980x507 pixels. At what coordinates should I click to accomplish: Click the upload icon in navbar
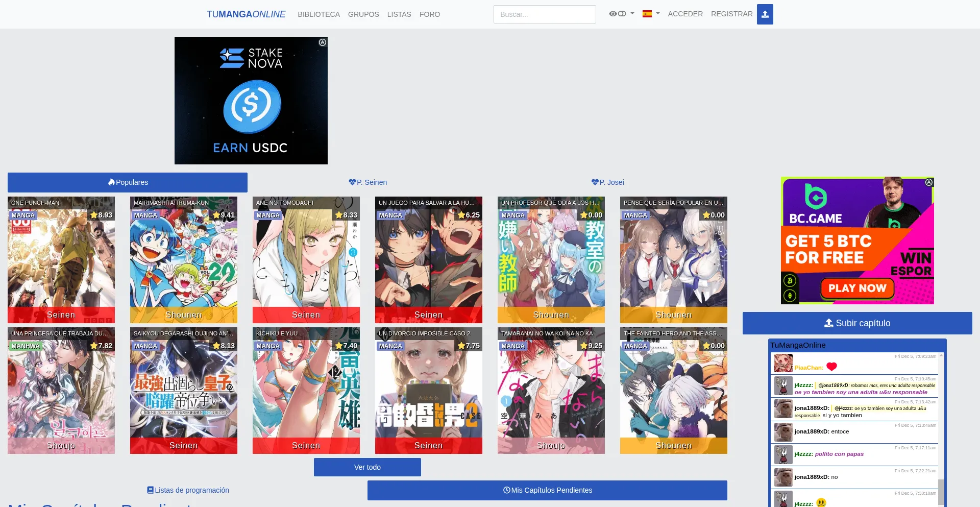[765, 14]
